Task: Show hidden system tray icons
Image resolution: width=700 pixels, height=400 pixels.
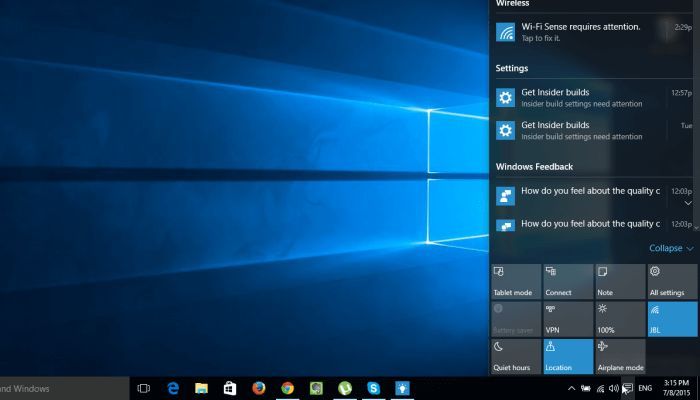Action: click(571, 388)
